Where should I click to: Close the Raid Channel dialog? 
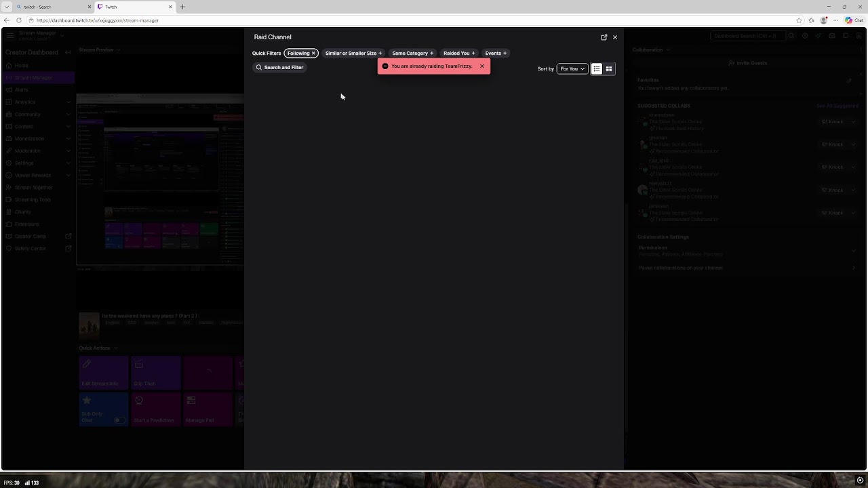pyautogui.click(x=615, y=37)
